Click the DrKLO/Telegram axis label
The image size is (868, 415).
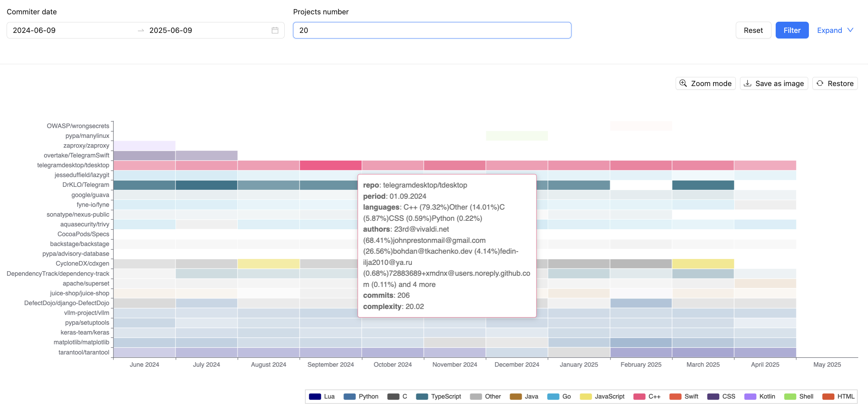click(86, 185)
